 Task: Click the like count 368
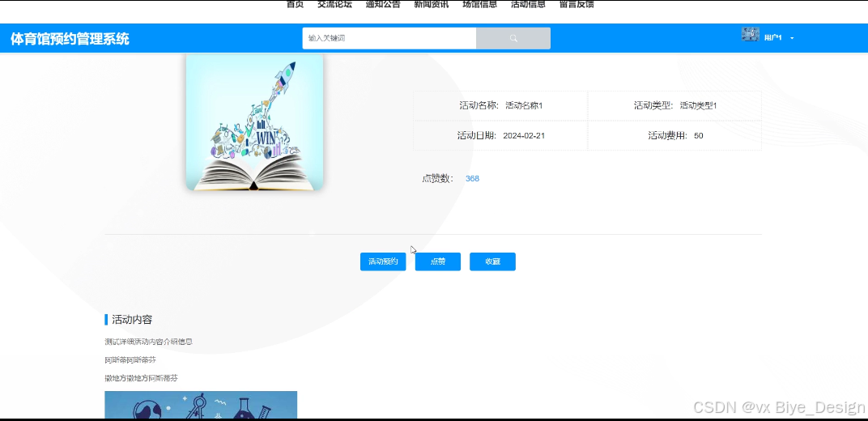tap(472, 179)
